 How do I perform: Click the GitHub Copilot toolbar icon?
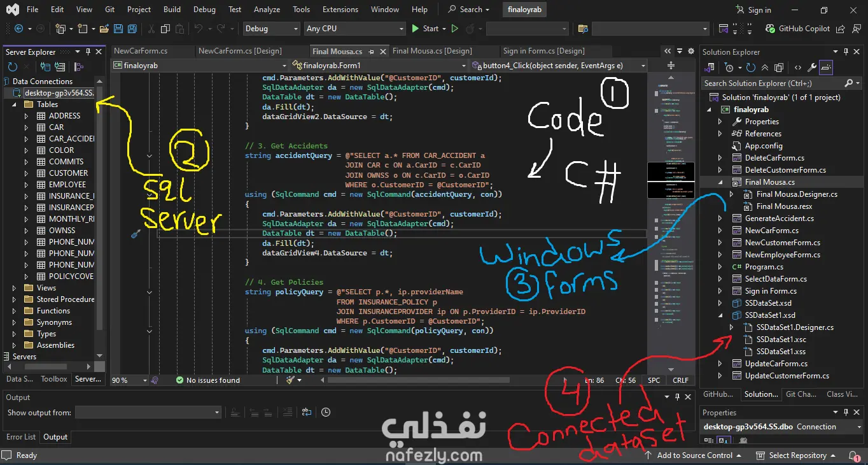pos(797,29)
